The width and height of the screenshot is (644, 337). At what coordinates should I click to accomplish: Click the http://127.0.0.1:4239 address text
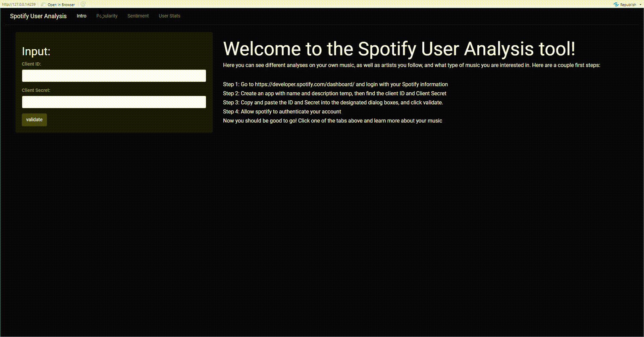coord(19,4)
